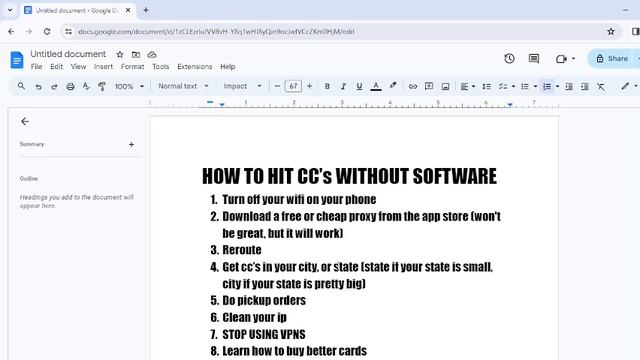Click the heading HOW TO HIT CC's WITHOUT SOFTWARE
Screen dimensions: 640x360
tap(349, 176)
